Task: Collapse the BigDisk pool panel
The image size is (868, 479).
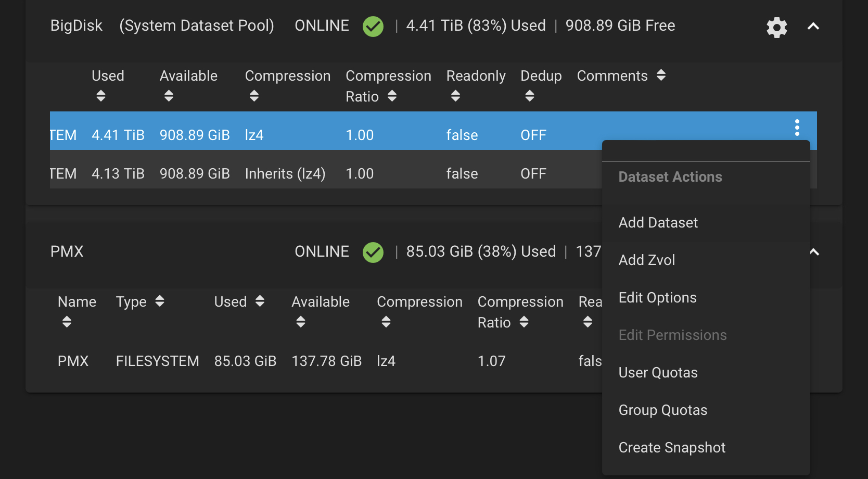Action: click(x=813, y=26)
